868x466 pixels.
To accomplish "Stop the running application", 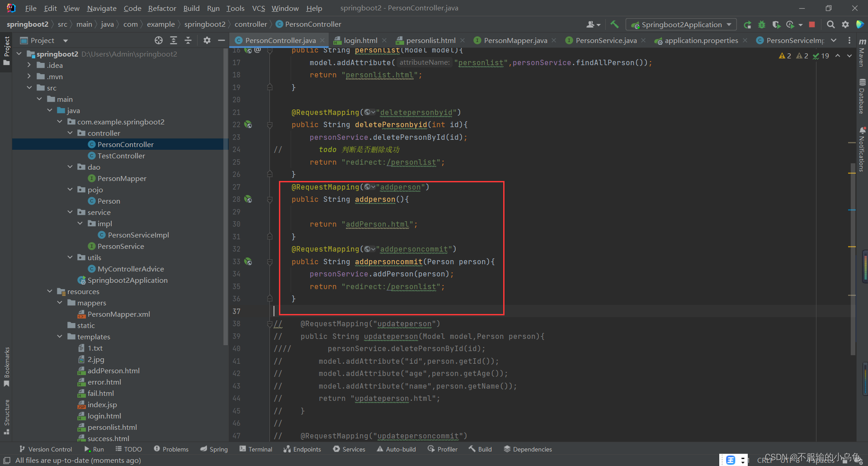I will pos(812,24).
